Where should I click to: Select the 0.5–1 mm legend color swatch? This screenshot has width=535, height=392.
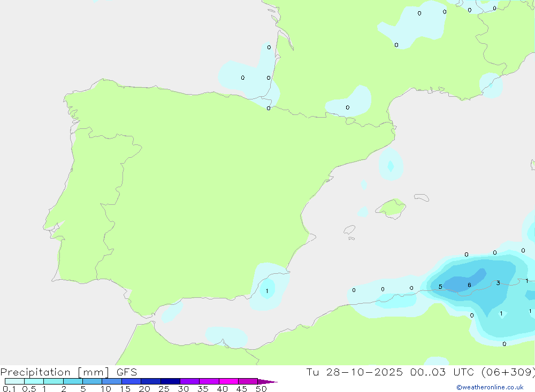(x=34, y=381)
